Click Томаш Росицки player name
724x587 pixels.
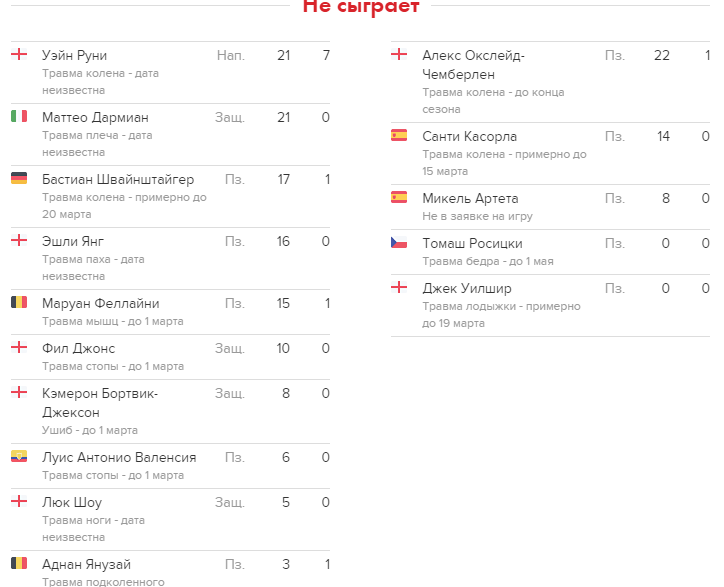472,243
